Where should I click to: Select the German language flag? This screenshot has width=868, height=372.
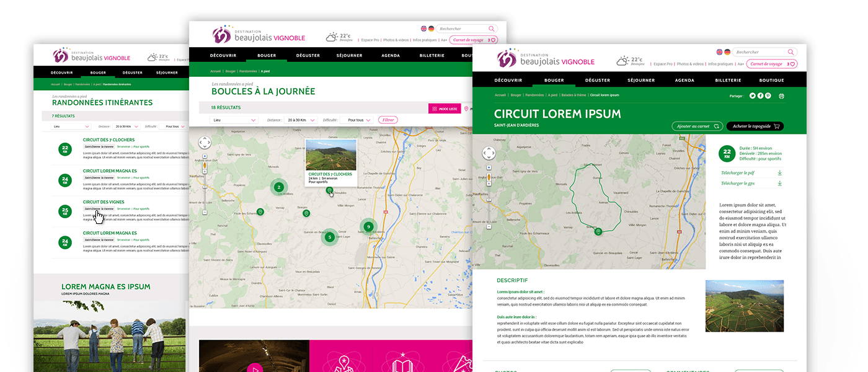727,52
